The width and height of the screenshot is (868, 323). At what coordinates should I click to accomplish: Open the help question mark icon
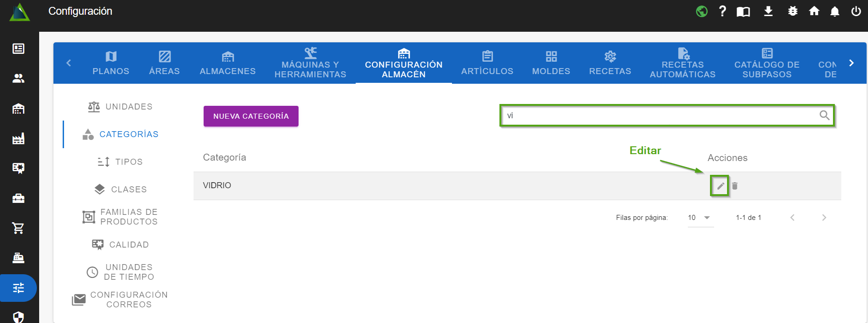click(722, 11)
